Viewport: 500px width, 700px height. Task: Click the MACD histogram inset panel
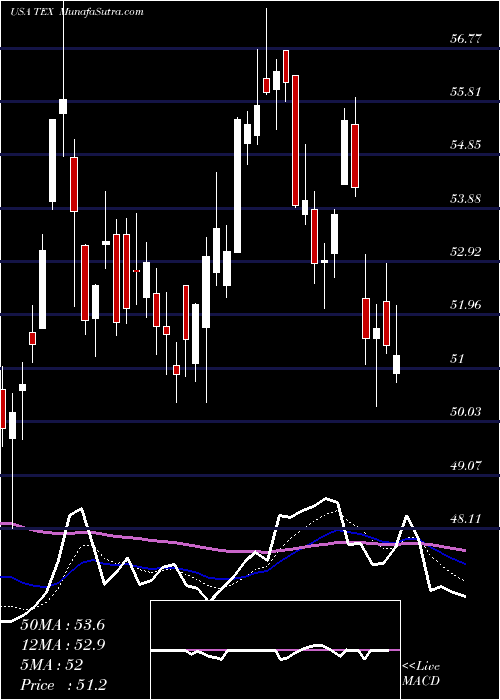(275, 650)
